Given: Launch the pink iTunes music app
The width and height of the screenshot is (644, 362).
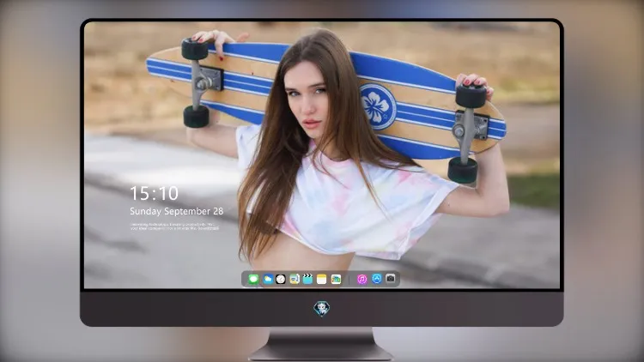Looking at the screenshot, I should [361, 279].
